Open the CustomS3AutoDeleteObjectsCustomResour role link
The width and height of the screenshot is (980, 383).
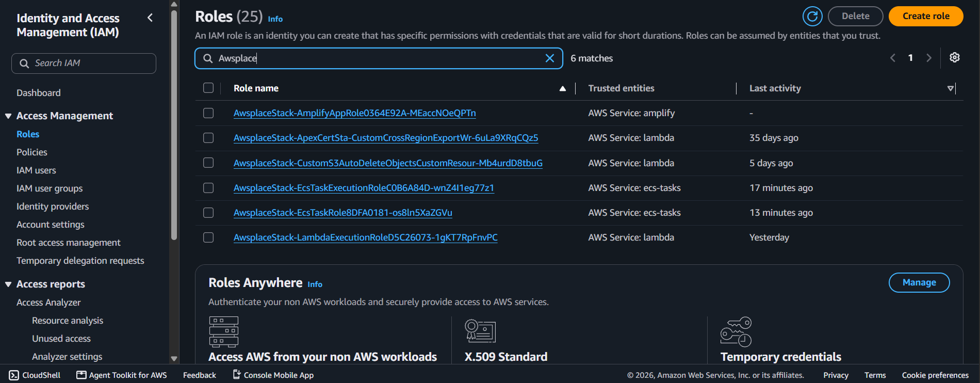coord(388,163)
